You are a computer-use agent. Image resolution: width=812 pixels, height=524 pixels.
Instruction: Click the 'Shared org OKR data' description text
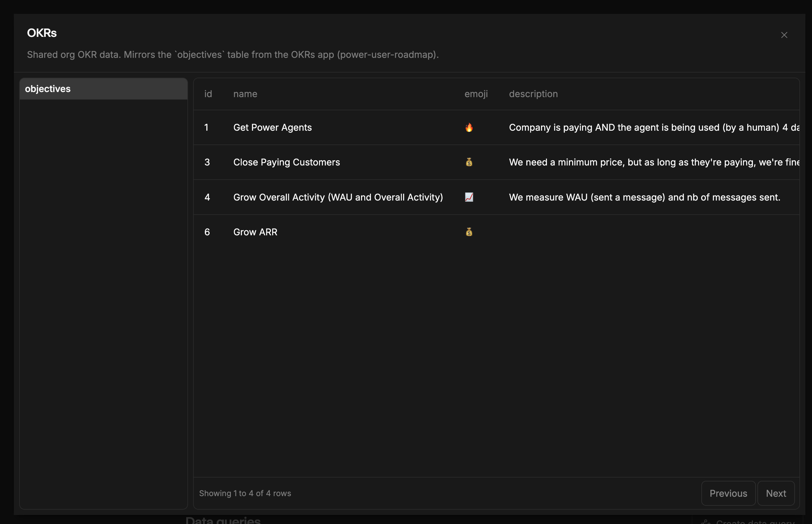pos(233,55)
